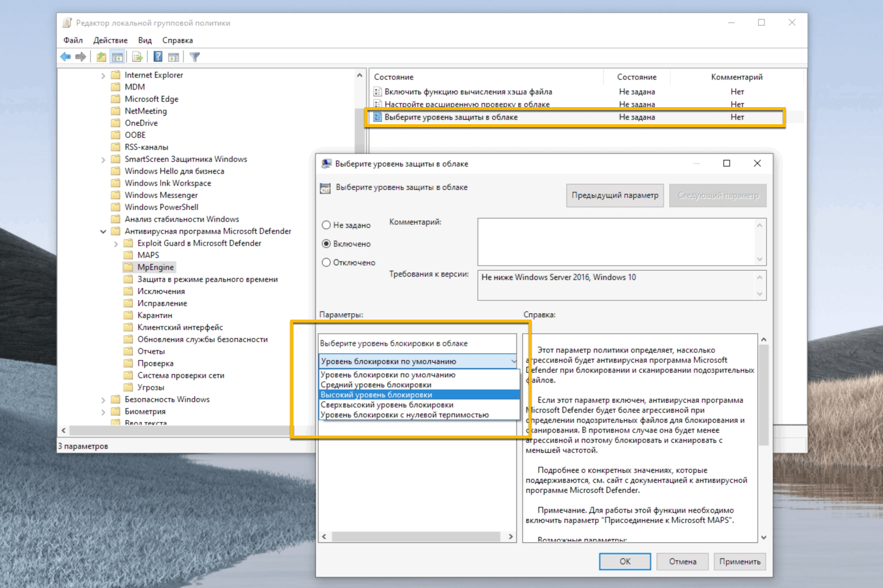Click the folder icon beside OOBE

(115, 135)
